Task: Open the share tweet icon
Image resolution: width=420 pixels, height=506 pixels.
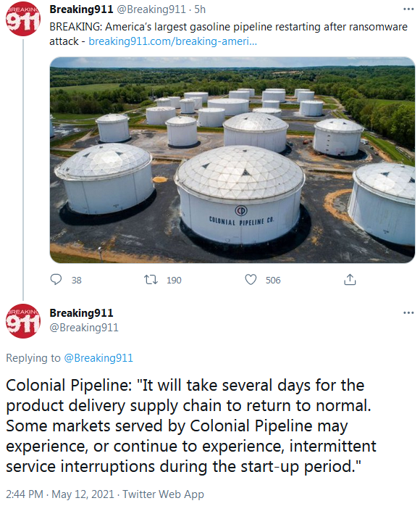Action: pos(350,280)
